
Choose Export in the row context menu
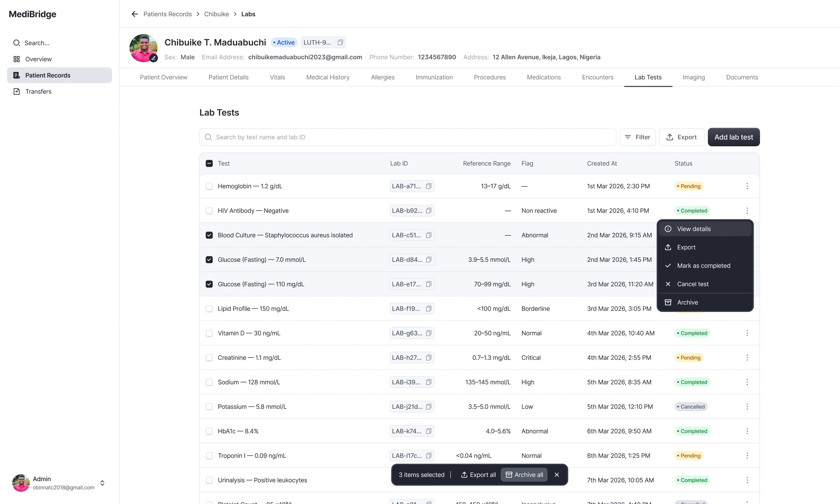point(705,247)
